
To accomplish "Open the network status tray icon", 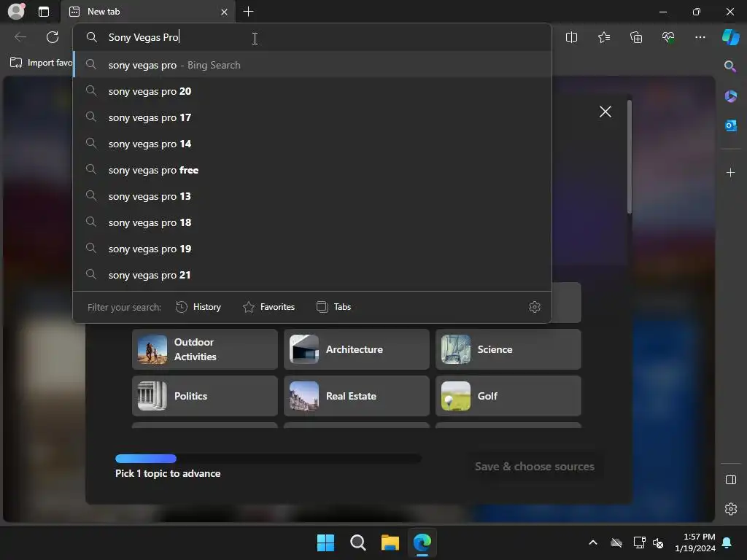I will pos(639,542).
